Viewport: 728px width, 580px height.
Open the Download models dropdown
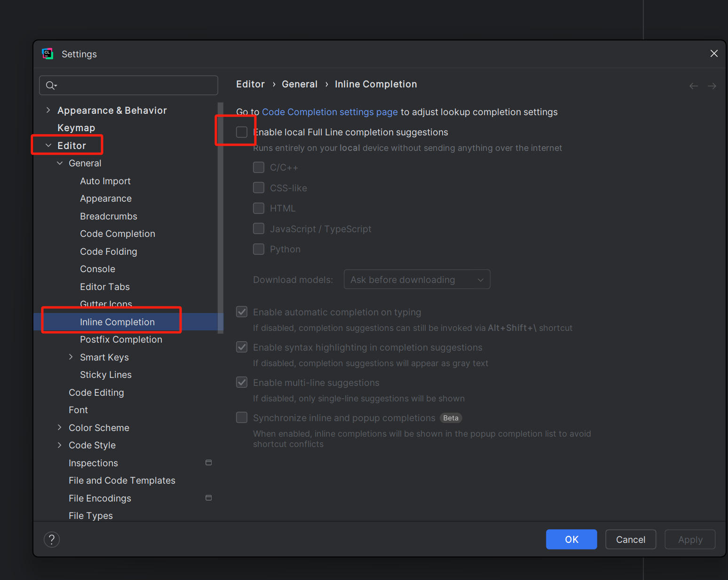417,280
